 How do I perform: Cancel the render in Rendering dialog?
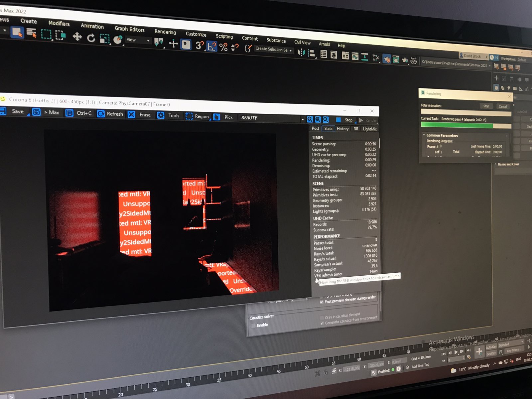503,106
